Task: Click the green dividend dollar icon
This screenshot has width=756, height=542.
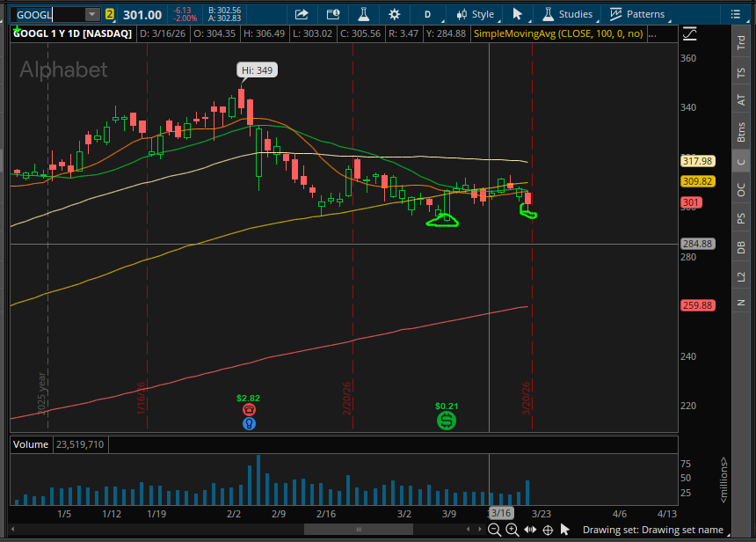Action: [447, 421]
